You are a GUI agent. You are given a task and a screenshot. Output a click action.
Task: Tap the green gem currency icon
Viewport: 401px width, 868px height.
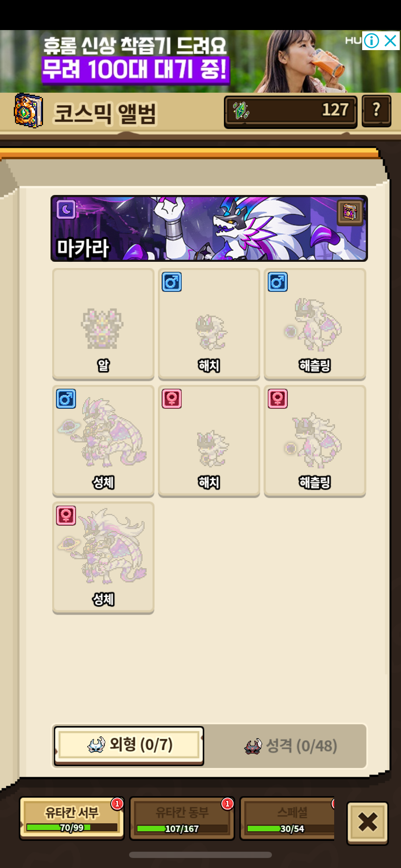241,111
